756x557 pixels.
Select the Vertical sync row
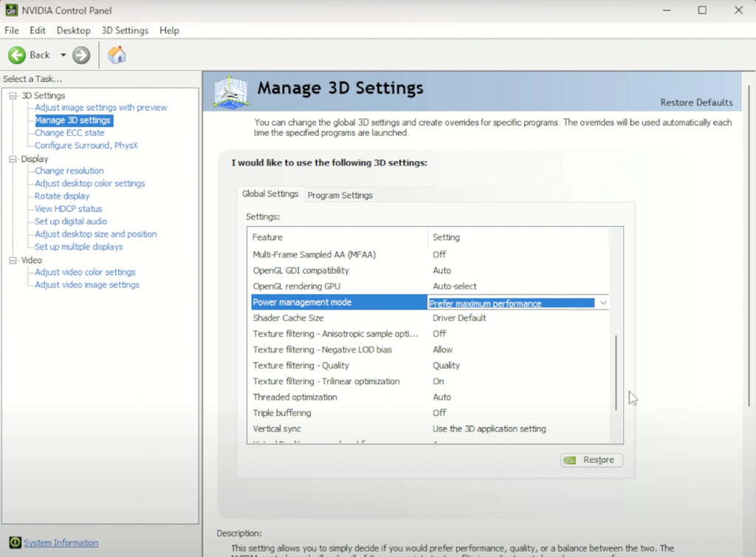click(430, 428)
